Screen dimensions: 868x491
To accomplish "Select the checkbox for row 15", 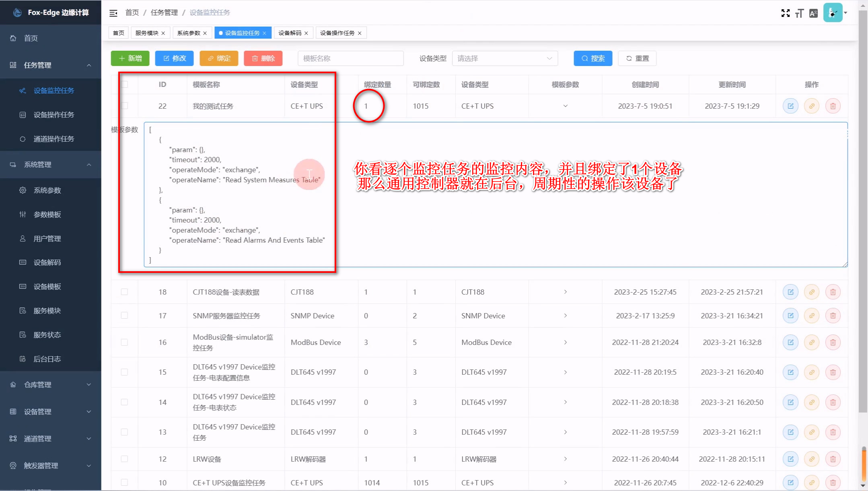I will coord(125,372).
